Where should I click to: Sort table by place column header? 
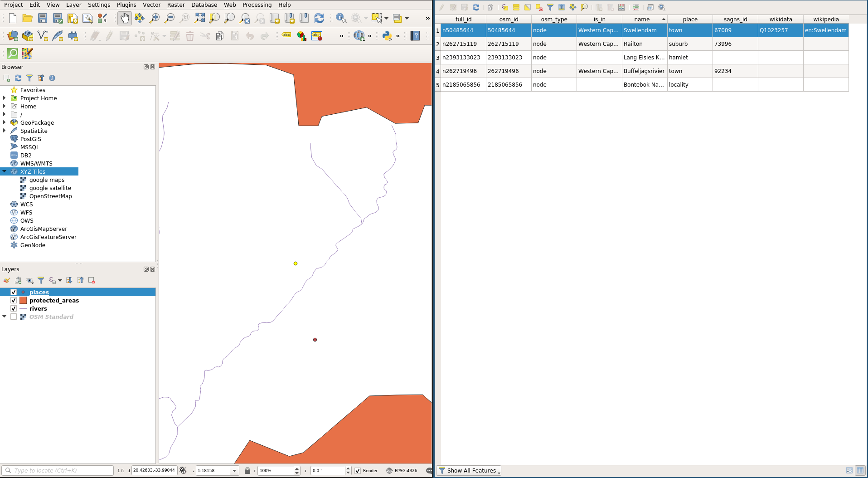click(x=690, y=20)
